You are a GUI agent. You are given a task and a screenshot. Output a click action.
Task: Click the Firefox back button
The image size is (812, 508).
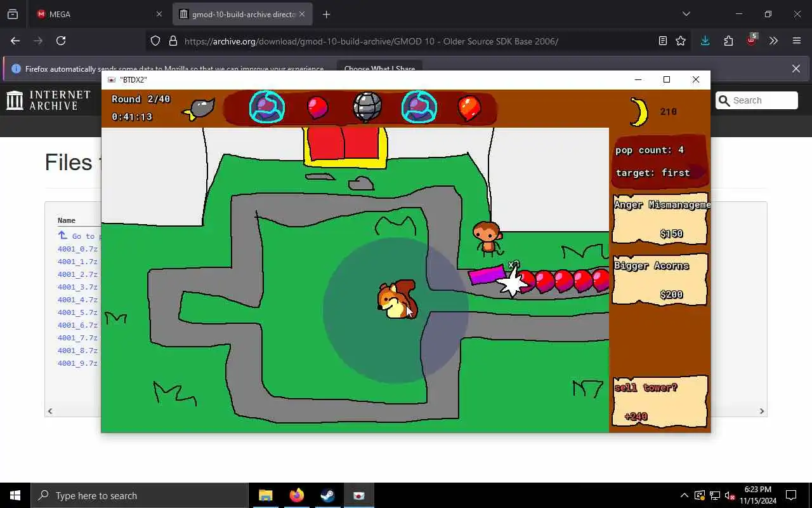point(15,41)
